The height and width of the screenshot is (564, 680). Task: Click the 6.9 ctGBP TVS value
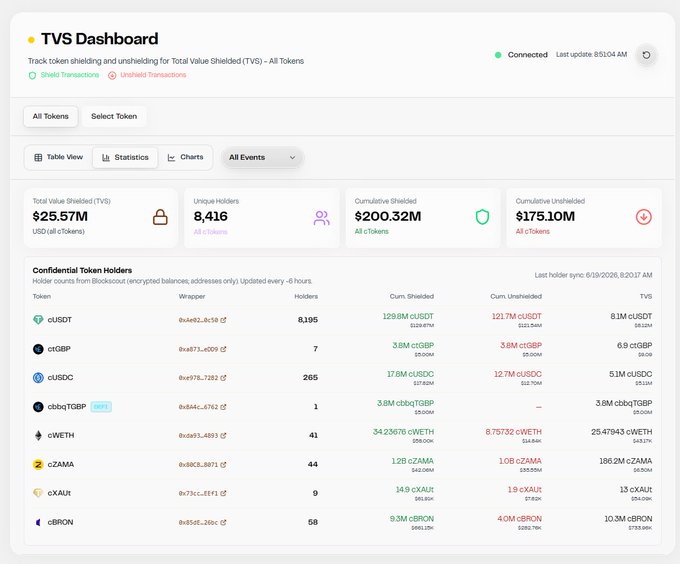coord(634,346)
